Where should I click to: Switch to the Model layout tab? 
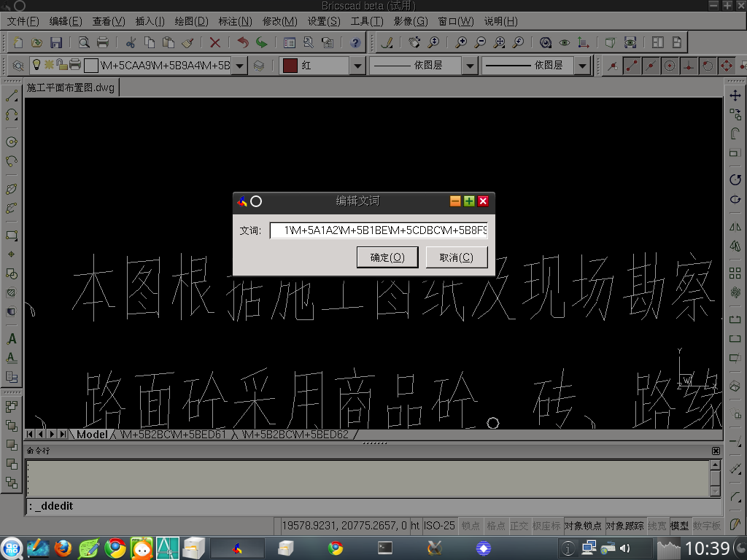92,435
